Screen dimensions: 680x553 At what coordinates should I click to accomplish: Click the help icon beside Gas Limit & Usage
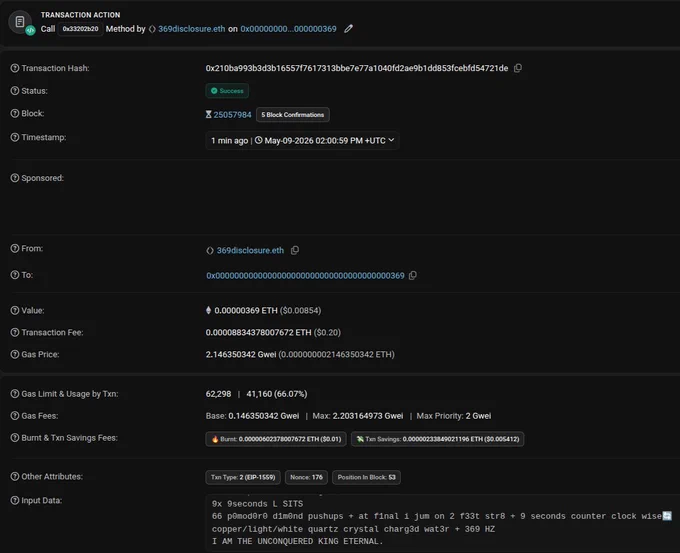(x=15, y=394)
